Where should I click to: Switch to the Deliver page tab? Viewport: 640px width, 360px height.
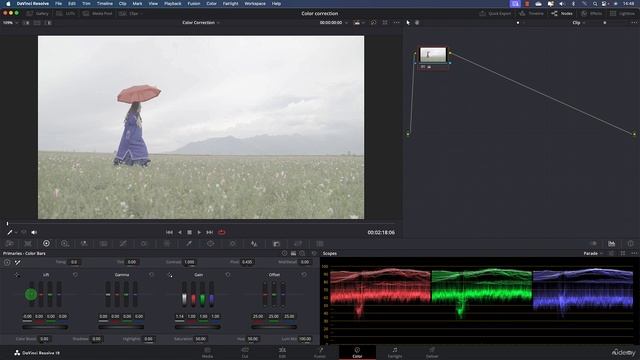click(432, 352)
